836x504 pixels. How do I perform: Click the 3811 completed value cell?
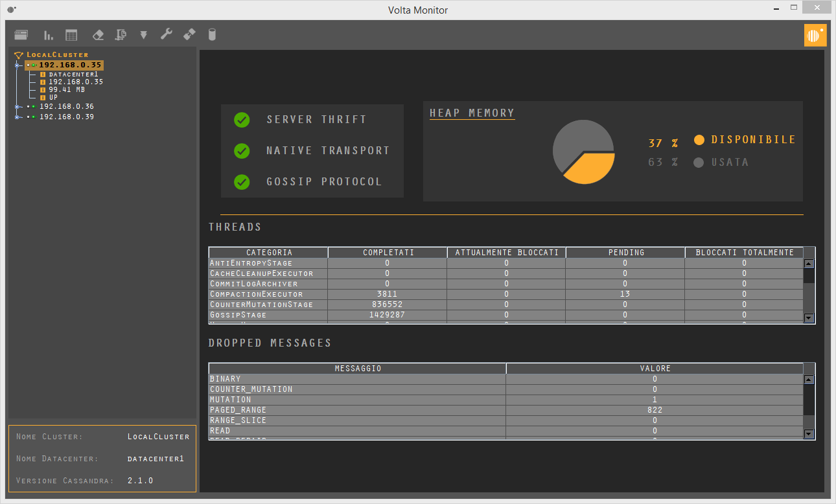point(388,294)
